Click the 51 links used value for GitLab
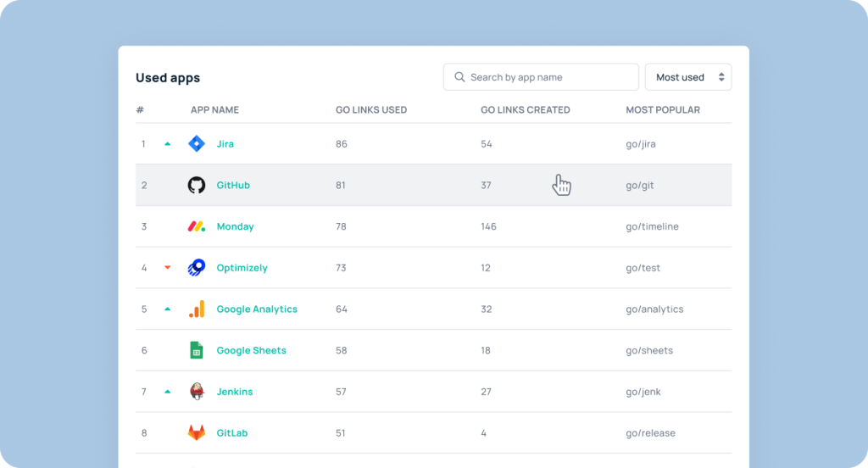 click(x=341, y=432)
